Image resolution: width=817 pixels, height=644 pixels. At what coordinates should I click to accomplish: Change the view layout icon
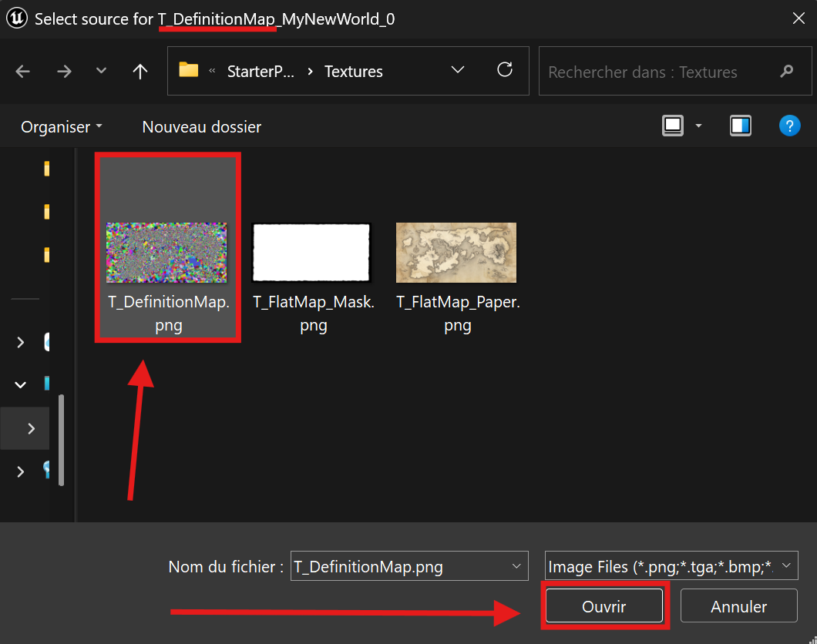click(x=673, y=126)
